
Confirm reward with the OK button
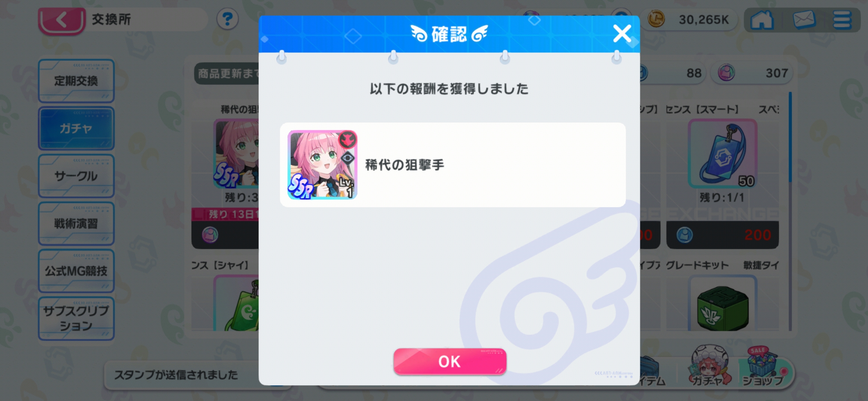click(450, 361)
